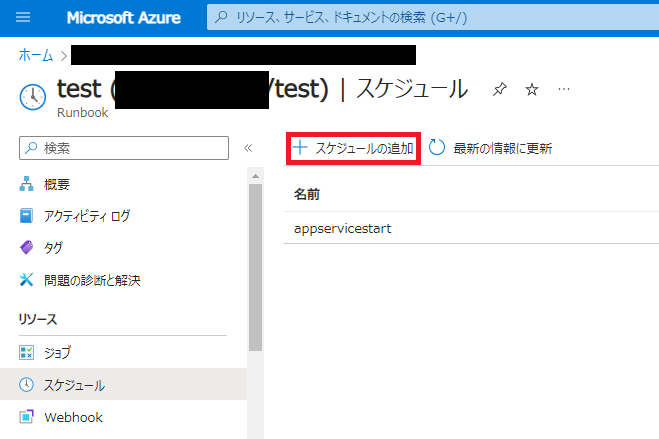Focus the global resource search box

click(x=433, y=17)
